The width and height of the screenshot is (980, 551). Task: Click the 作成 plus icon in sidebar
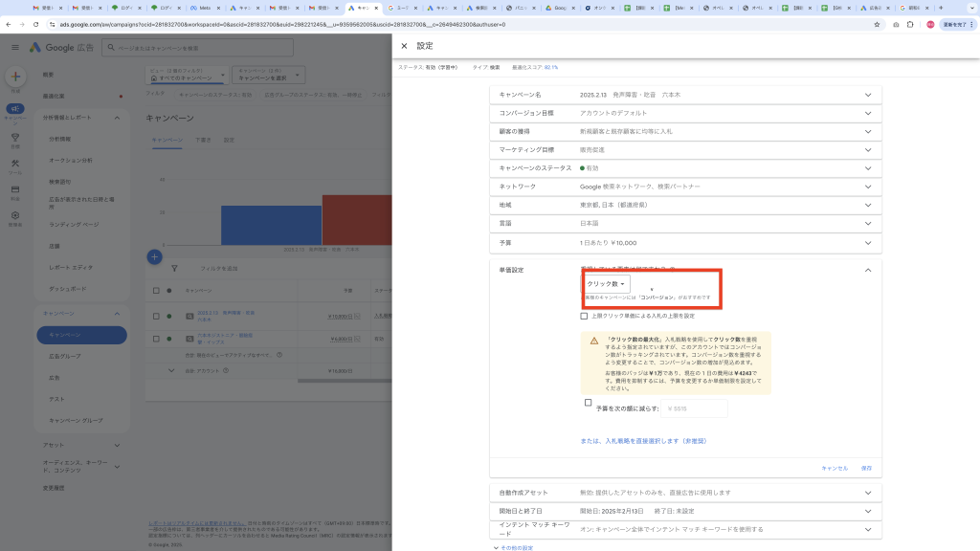point(15,77)
